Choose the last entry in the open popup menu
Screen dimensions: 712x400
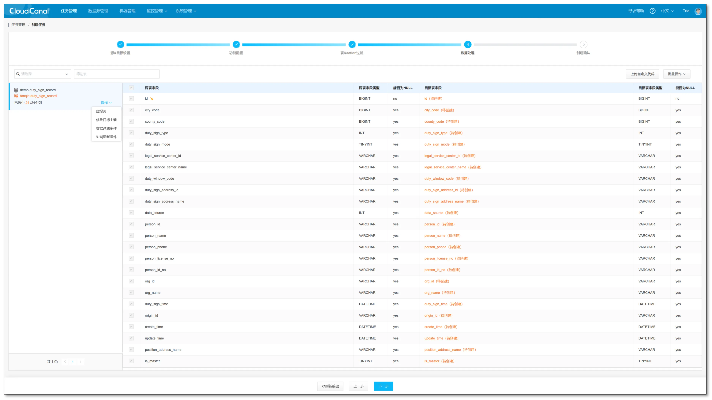(x=105, y=137)
